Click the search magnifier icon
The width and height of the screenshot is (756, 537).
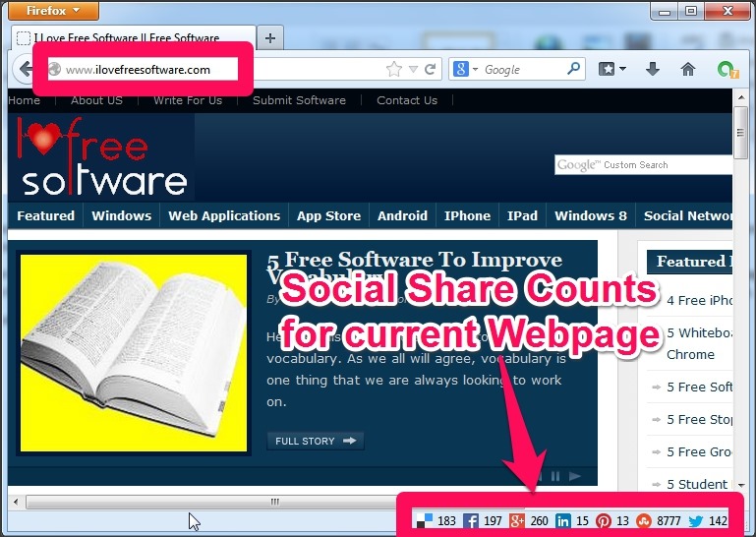tap(574, 69)
